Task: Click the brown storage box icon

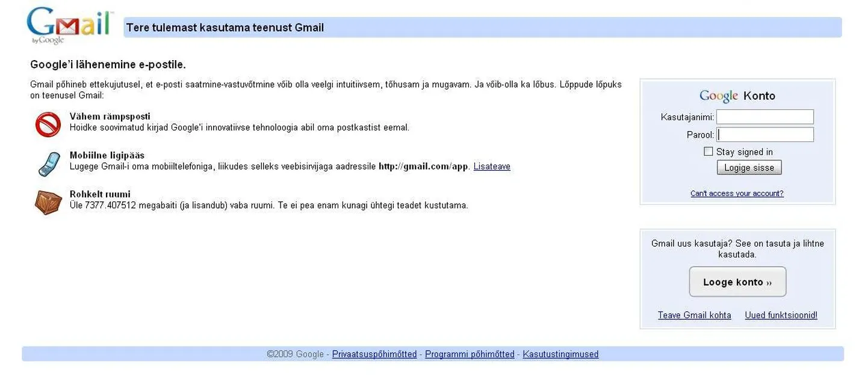Action: click(x=48, y=202)
